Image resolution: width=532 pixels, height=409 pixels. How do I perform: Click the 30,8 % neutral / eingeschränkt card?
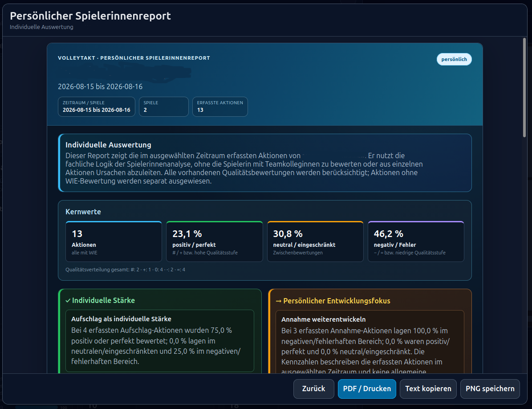[315, 241]
